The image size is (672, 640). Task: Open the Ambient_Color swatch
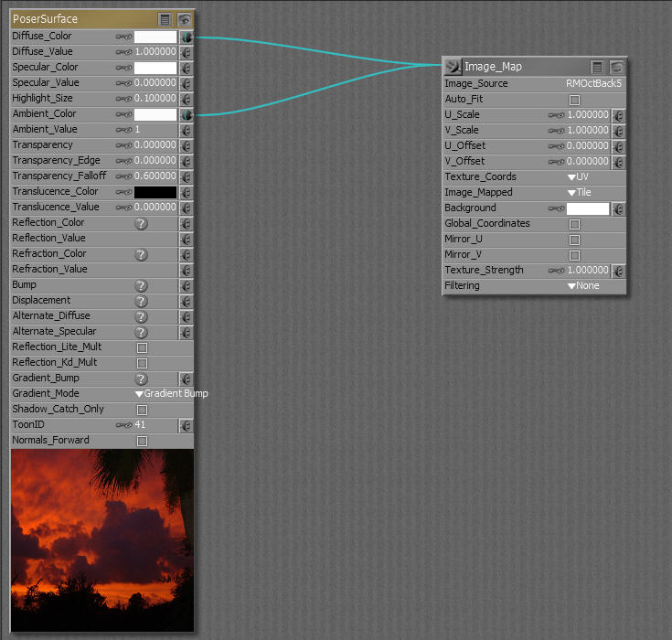pos(155,115)
